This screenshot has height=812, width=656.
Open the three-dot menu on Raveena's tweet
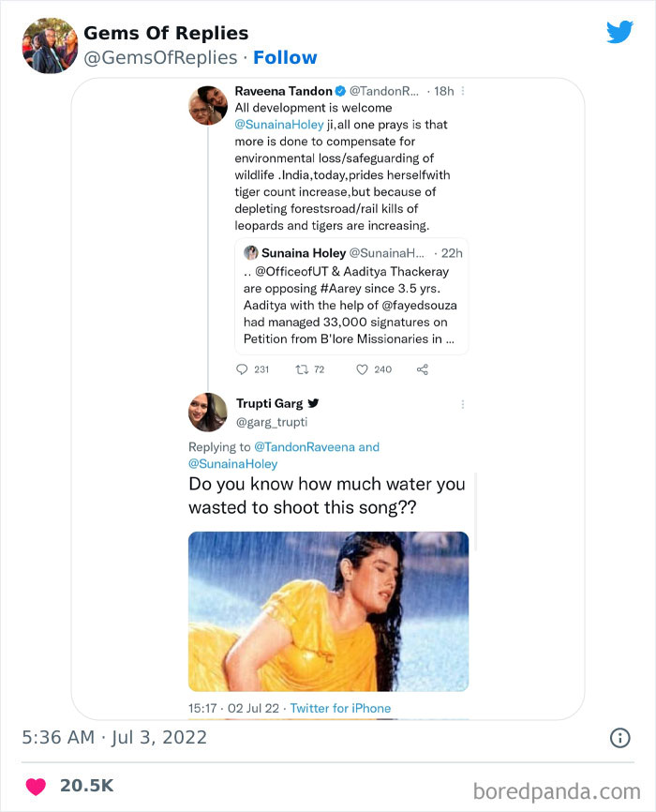tap(462, 93)
